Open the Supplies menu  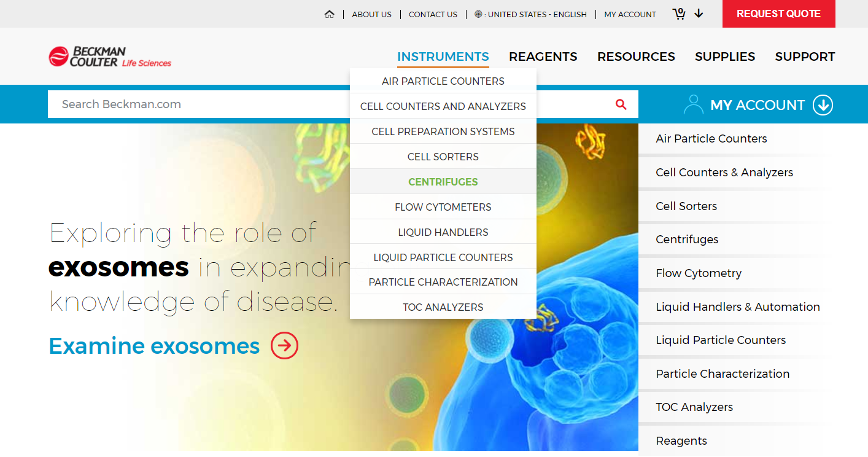[x=725, y=57]
